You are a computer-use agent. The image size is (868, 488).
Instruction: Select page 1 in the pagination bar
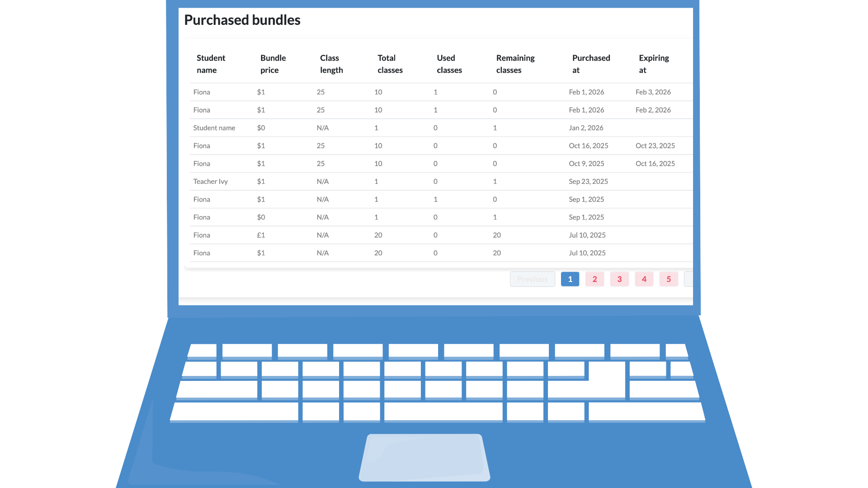point(570,279)
